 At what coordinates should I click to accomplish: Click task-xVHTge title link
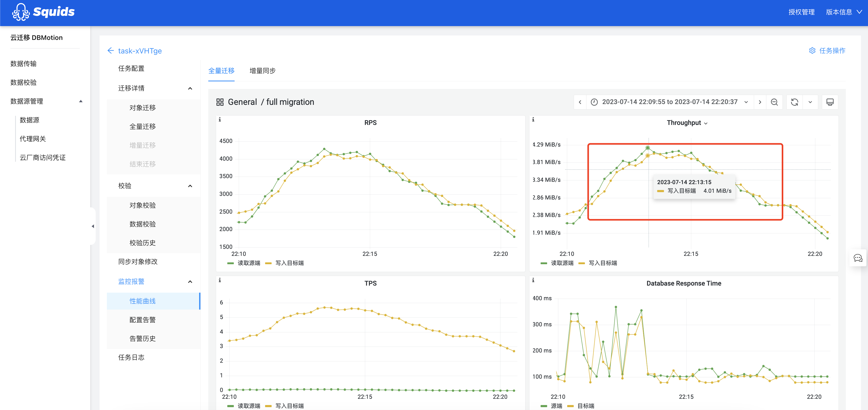[x=140, y=51]
